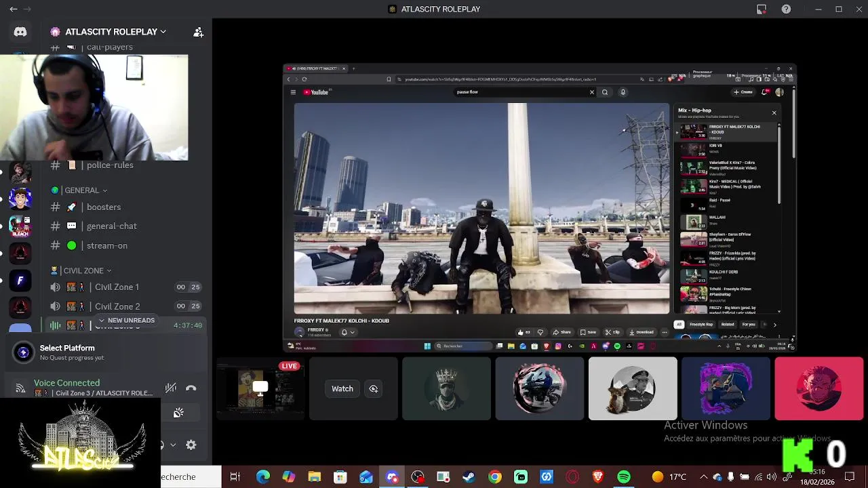Join Civil Zone 2 voice channel

click(x=117, y=306)
